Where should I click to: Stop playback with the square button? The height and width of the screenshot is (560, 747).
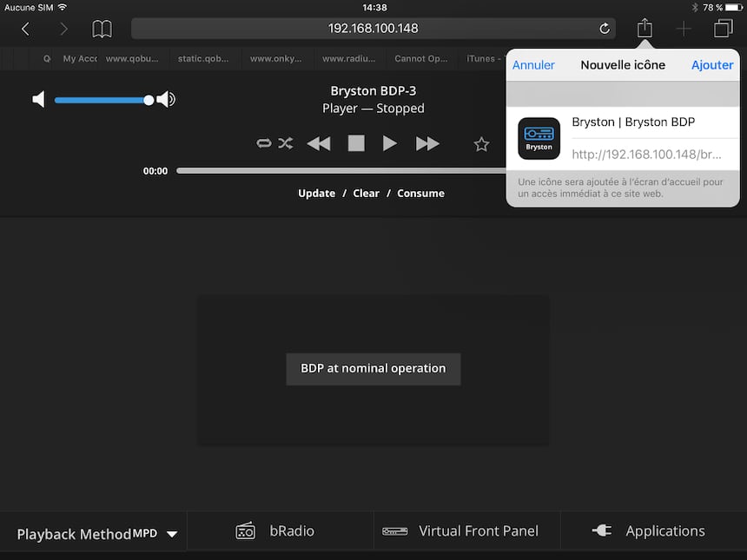356,143
